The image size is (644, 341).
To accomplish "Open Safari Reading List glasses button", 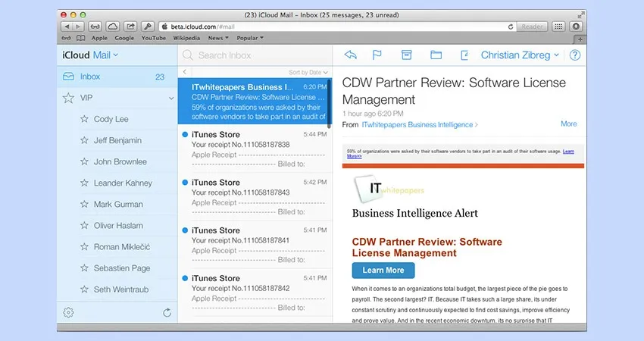I will tap(95, 27).
